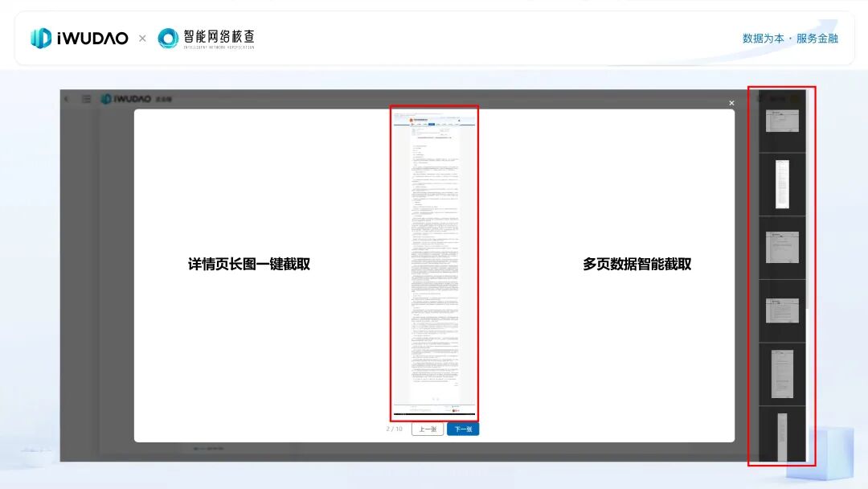Image resolution: width=868 pixels, height=489 pixels.
Task: Select the first thumbnail in the screenshot strip
Action: pos(782,121)
